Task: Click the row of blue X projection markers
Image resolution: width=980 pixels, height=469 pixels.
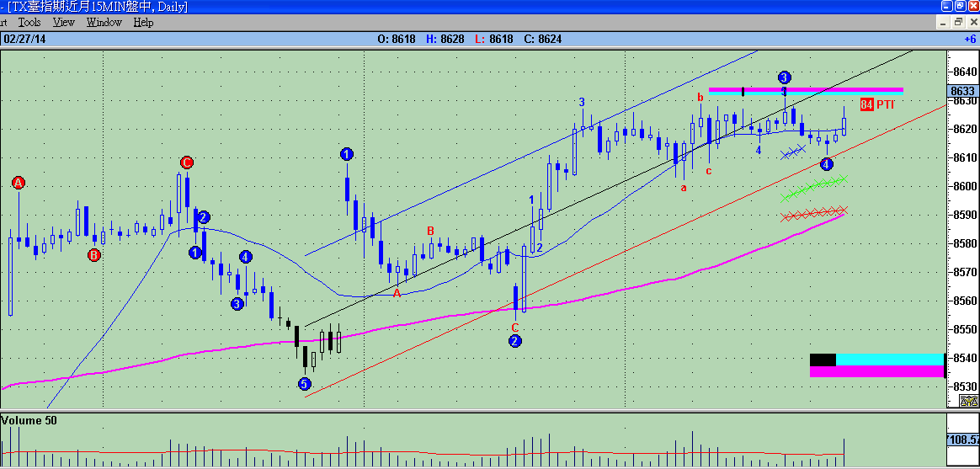Action: [x=793, y=152]
